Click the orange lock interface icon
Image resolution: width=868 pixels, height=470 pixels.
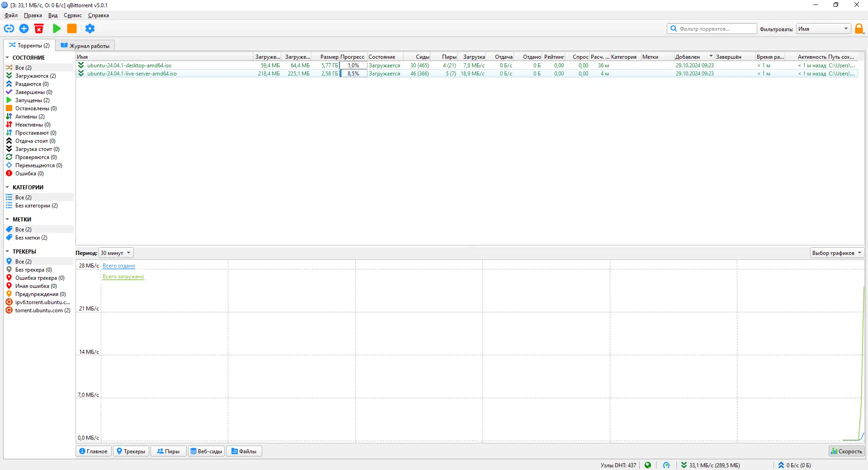click(859, 29)
